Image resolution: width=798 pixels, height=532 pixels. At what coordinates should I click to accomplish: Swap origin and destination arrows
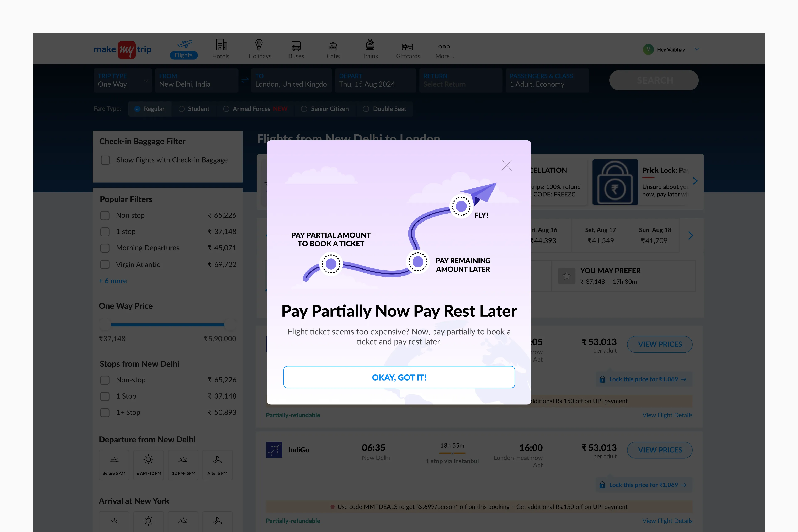(245, 80)
